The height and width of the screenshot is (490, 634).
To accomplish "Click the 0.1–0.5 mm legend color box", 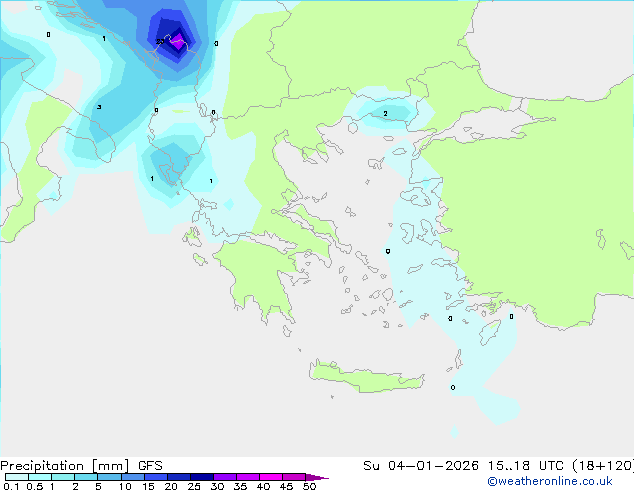I will (x=17, y=477).
